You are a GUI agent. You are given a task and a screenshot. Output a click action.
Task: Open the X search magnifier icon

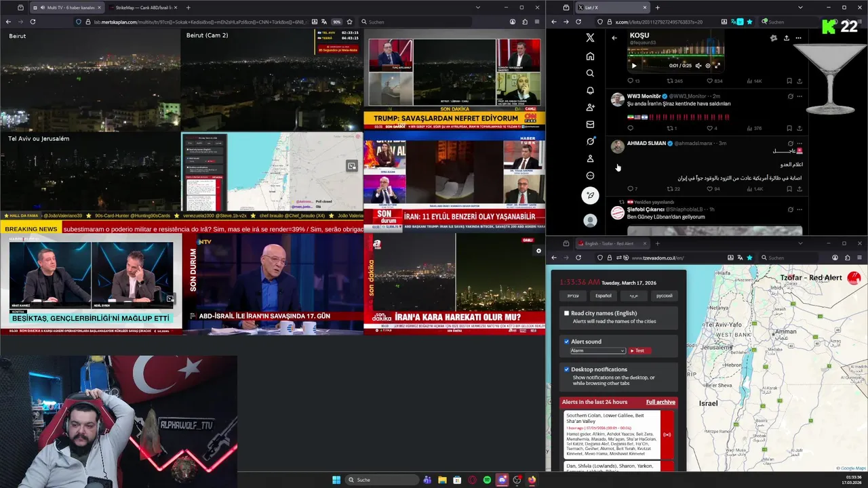coord(590,73)
